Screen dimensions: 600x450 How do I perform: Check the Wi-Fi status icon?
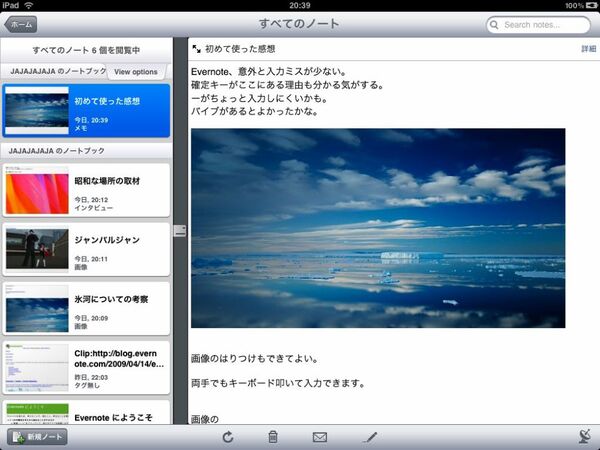(x=29, y=5)
